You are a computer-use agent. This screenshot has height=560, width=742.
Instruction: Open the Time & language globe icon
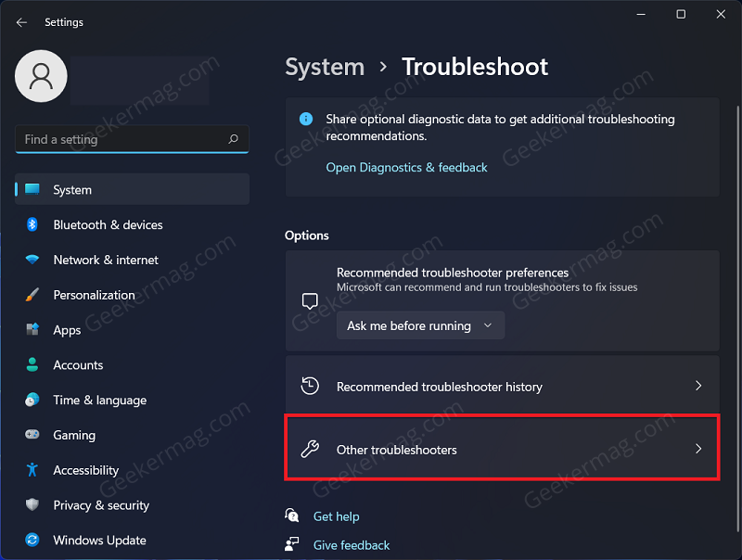(x=32, y=400)
